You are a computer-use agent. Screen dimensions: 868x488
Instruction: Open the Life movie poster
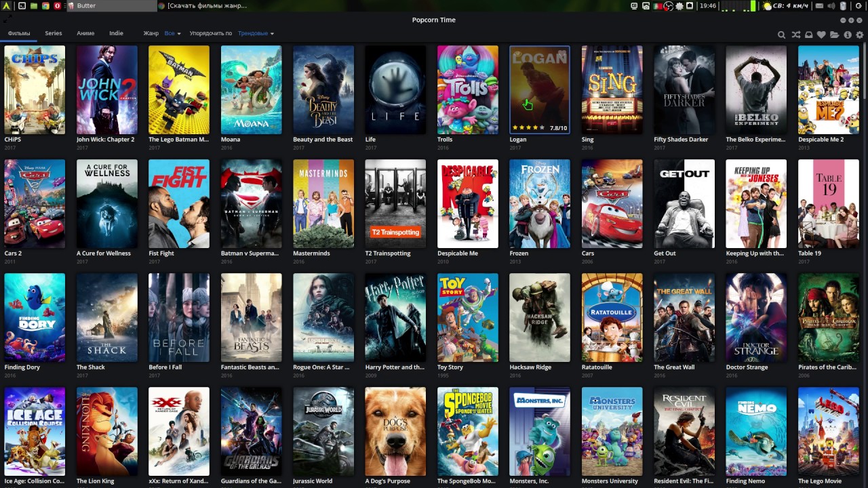[x=395, y=90]
